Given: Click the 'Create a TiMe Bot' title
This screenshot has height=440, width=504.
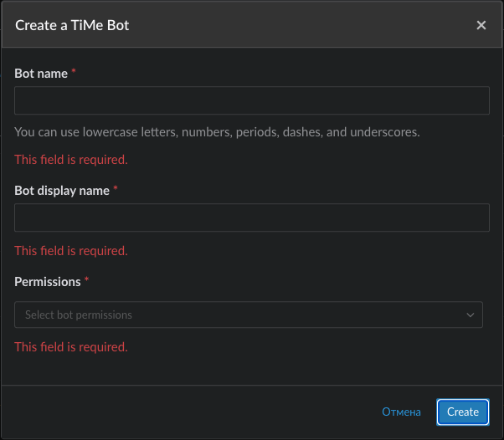Looking at the screenshot, I should 72,25.
